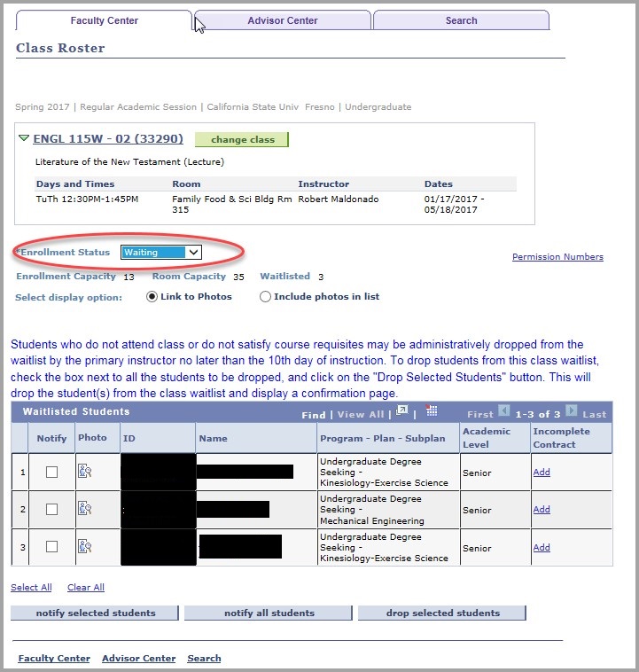Click First in the table pagination

click(x=480, y=414)
